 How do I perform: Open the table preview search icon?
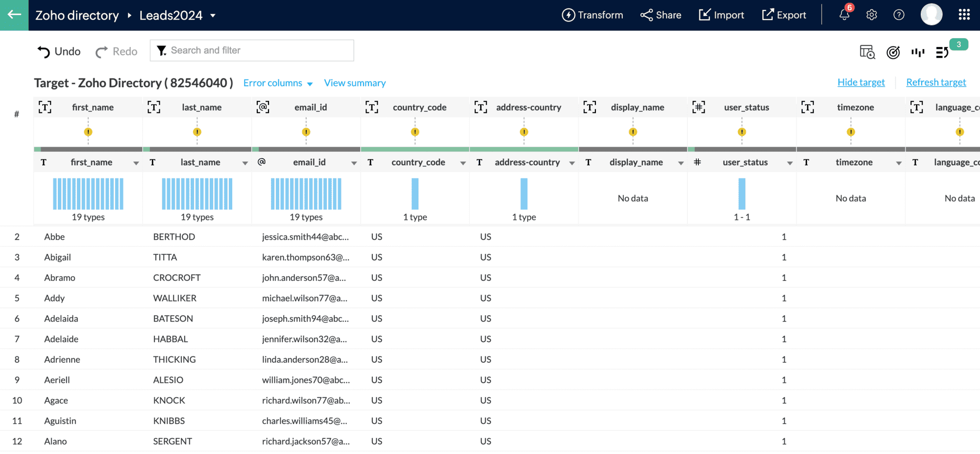tap(867, 52)
